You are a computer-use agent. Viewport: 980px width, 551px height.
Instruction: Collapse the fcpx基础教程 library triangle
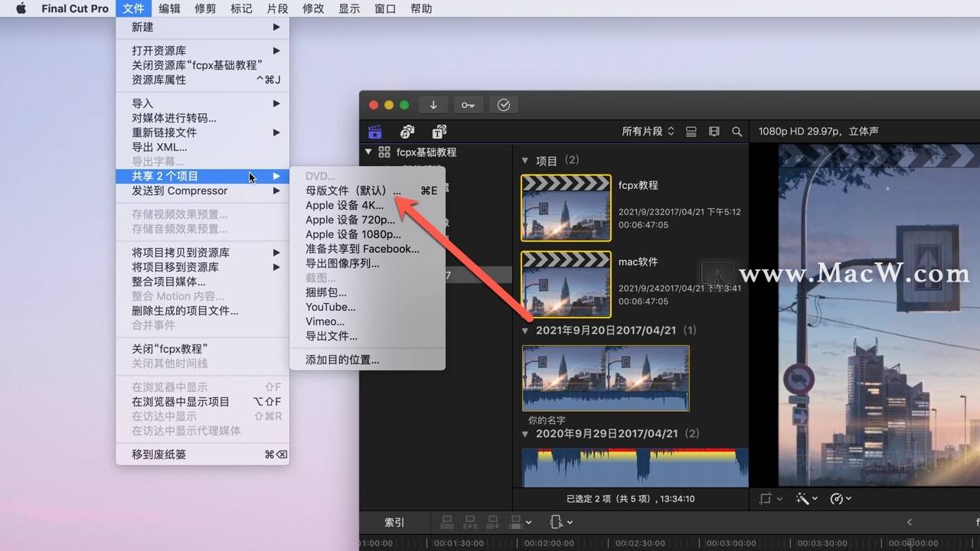[x=368, y=152]
